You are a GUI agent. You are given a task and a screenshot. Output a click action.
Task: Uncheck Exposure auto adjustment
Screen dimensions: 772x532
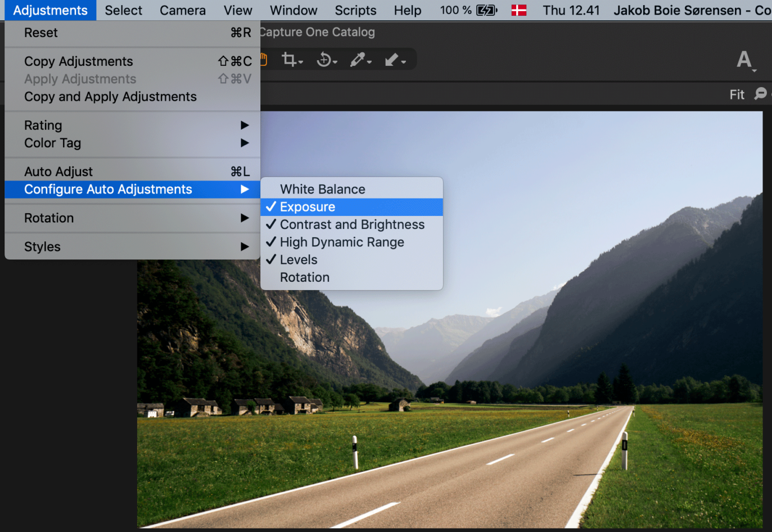coord(308,207)
